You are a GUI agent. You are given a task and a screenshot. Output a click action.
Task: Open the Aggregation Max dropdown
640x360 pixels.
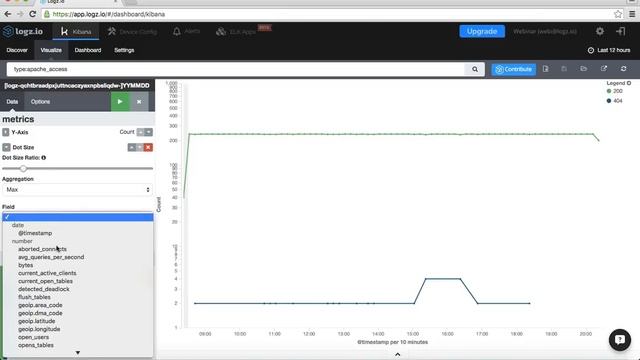tap(78, 190)
